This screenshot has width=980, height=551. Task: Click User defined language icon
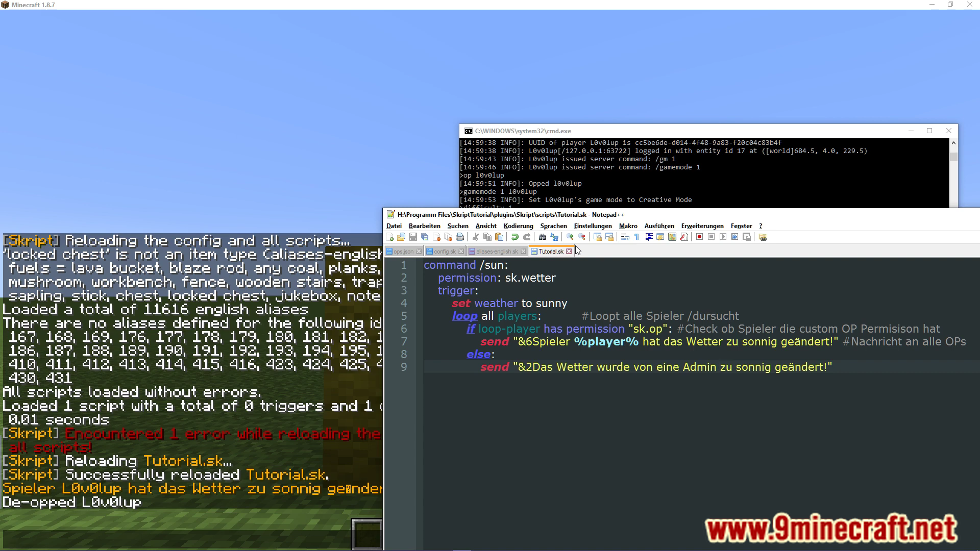coord(660,237)
